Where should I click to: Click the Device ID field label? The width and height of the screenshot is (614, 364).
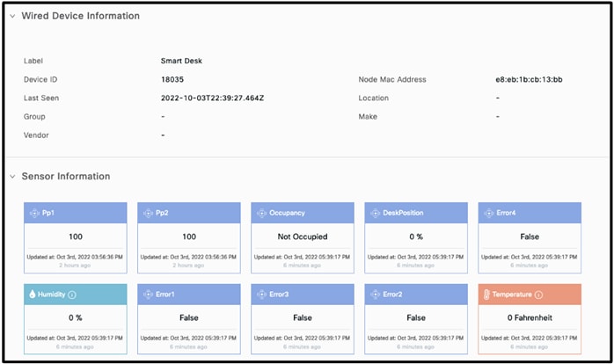click(x=40, y=79)
